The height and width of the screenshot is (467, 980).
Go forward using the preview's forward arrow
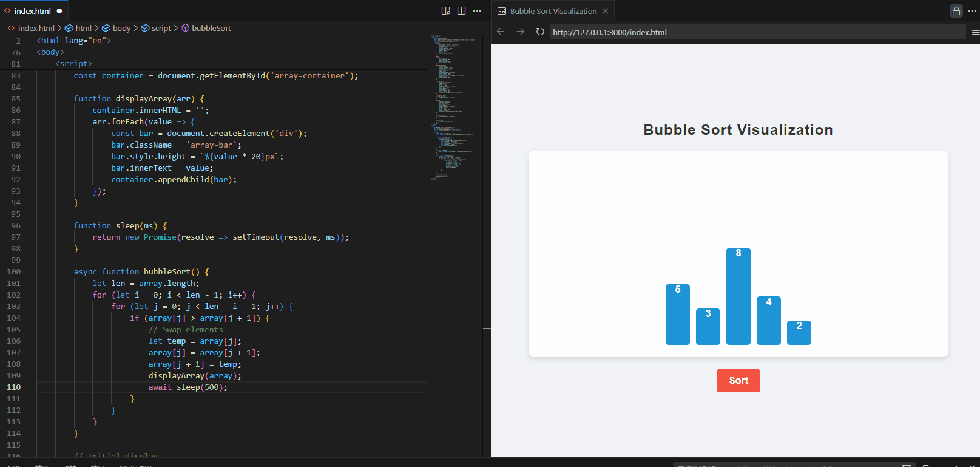click(521, 32)
